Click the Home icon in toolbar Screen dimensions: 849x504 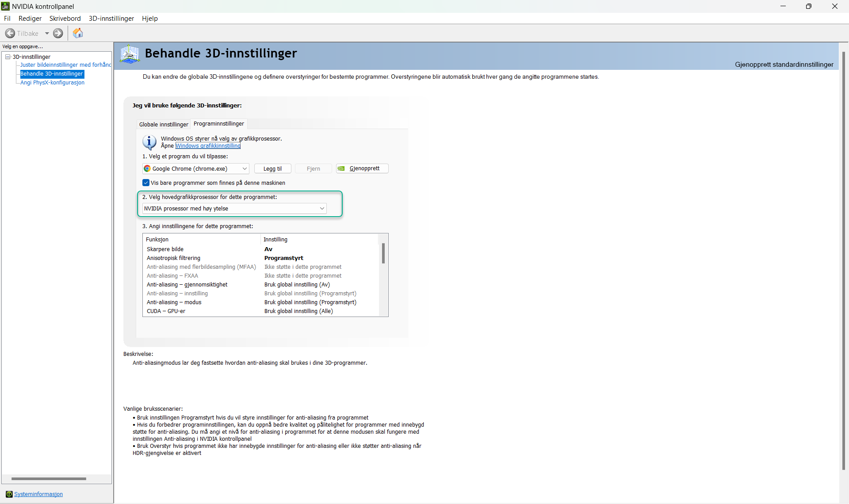click(x=78, y=33)
